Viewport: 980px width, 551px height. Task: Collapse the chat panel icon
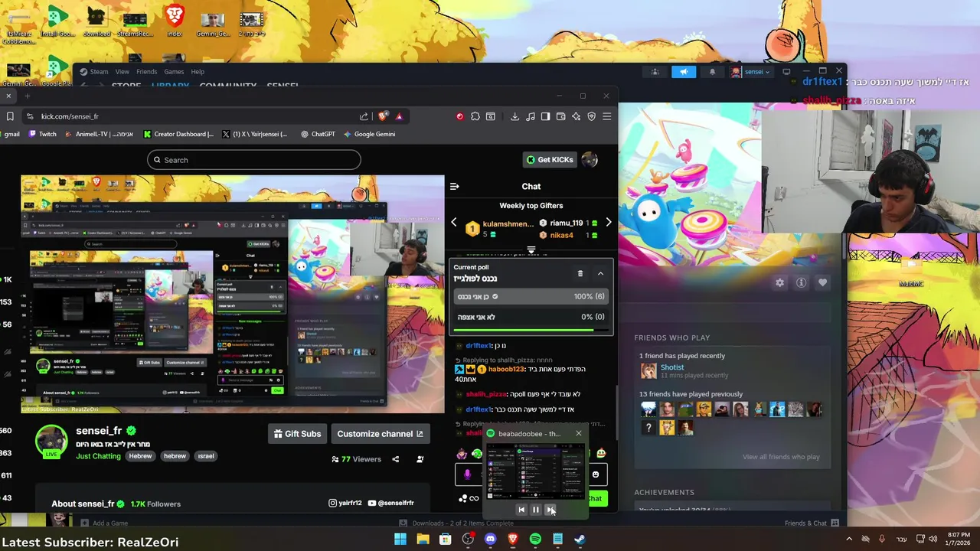[454, 186]
